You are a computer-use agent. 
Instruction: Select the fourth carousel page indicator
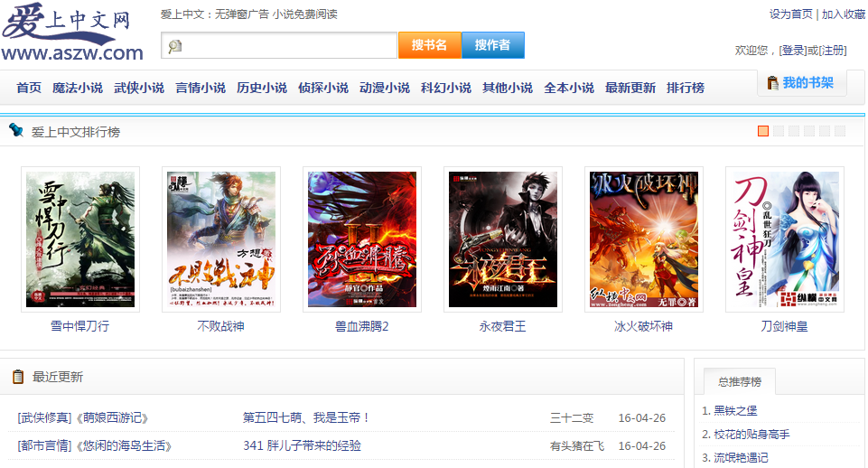(x=809, y=131)
